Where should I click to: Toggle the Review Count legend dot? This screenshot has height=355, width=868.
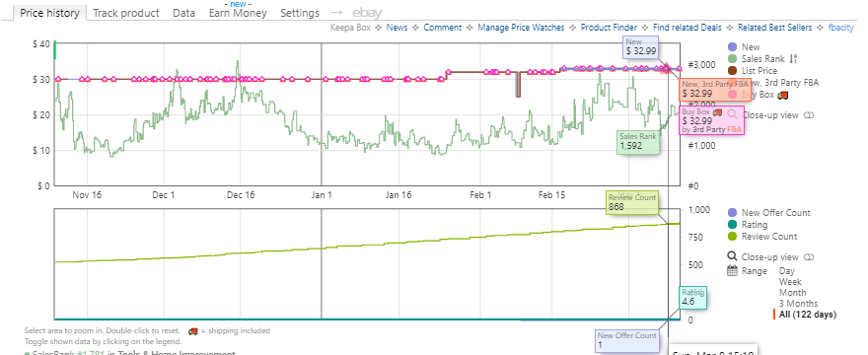pos(732,237)
